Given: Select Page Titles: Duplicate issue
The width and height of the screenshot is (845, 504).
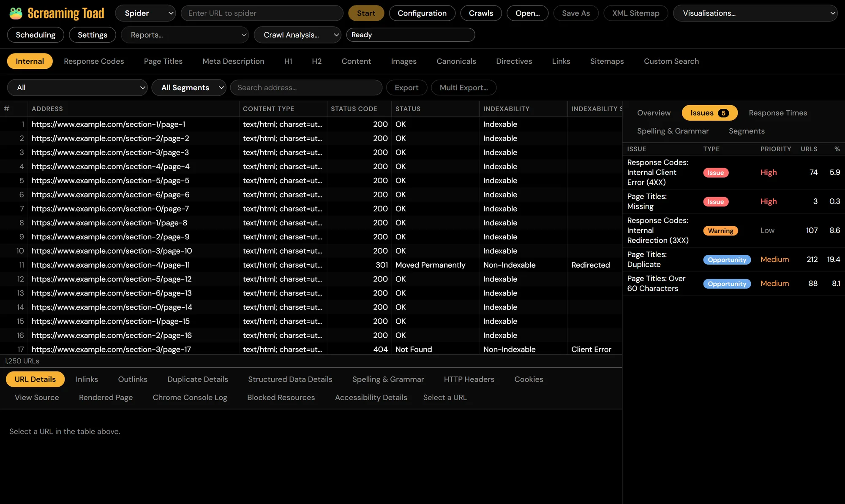Looking at the screenshot, I should 733,259.
